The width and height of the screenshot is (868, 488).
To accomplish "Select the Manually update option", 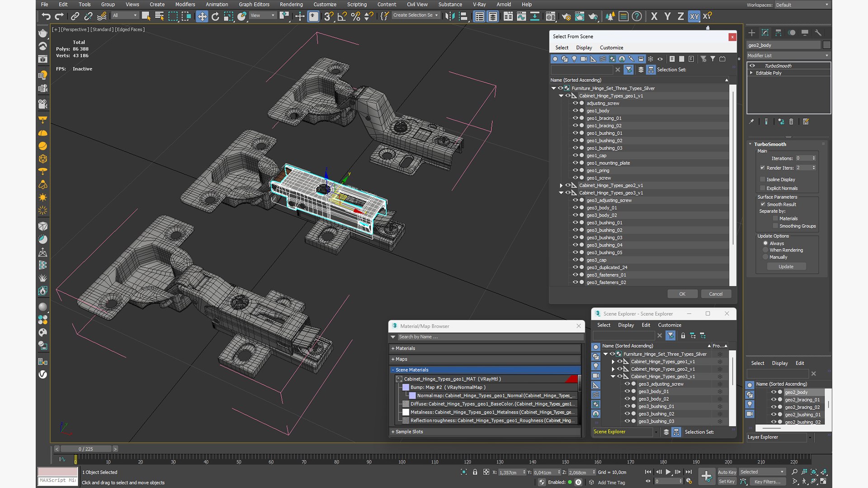I will (x=765, y=257).
